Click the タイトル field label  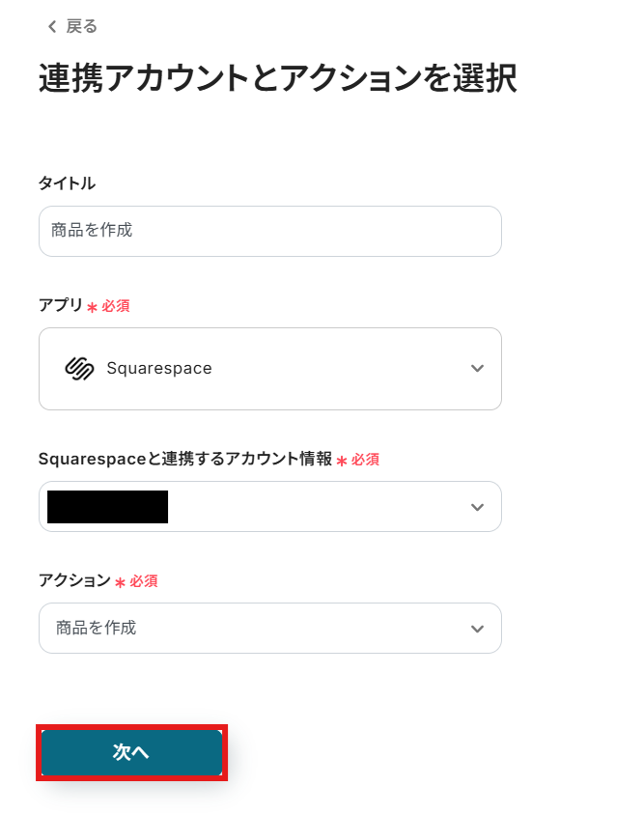(x=67, y=183)
